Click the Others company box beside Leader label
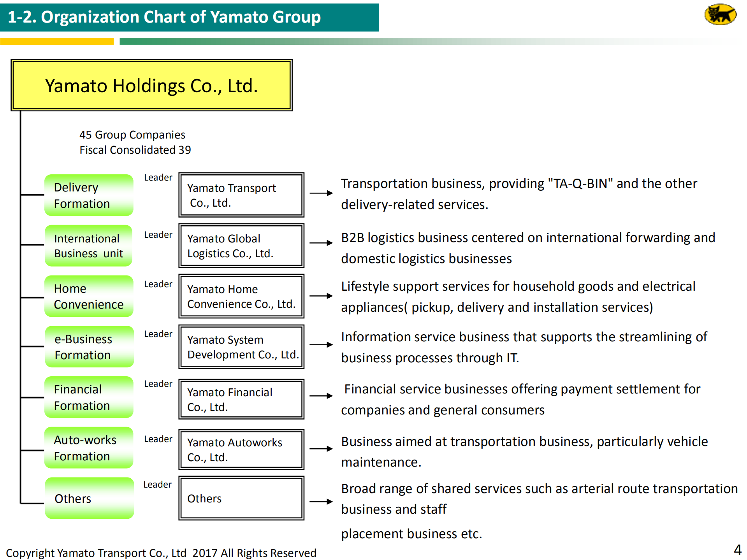The height and width of the screenshot is (560, 747). pyautogui.click(x=241, y=498)
